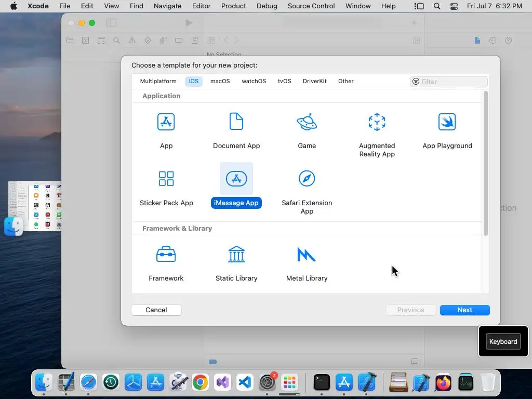Click the Filter templates field
532x399 pixels.
pyautogui.click(x=448, y=82)
